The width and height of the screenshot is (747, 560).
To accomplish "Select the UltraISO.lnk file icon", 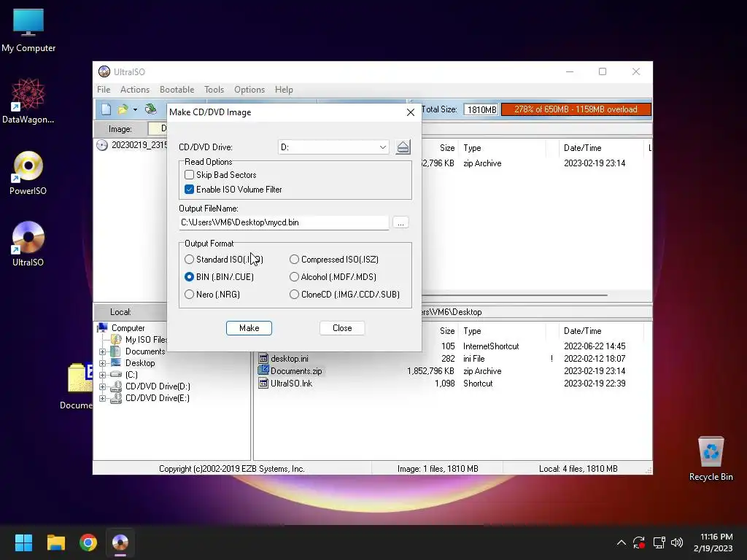I will [263, 383].
